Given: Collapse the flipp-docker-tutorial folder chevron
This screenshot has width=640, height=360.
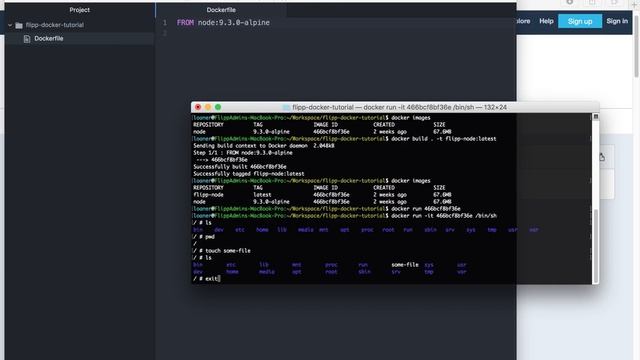Looking at the screenshot, I should tap(10, 25).
